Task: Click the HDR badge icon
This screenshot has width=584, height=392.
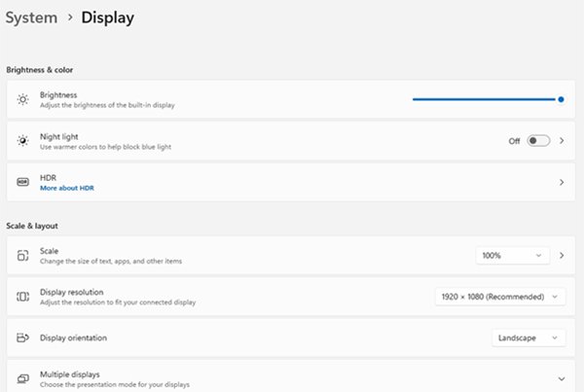Action: 23,182
